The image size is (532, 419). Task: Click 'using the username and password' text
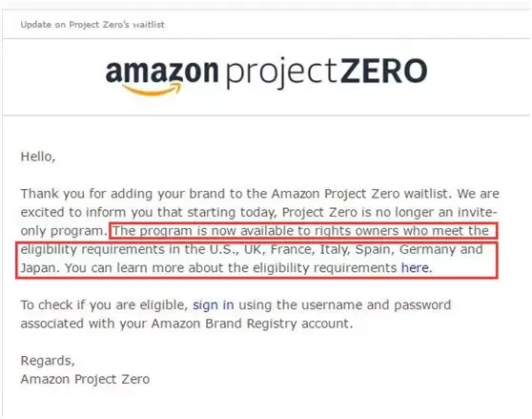(345, 304)
